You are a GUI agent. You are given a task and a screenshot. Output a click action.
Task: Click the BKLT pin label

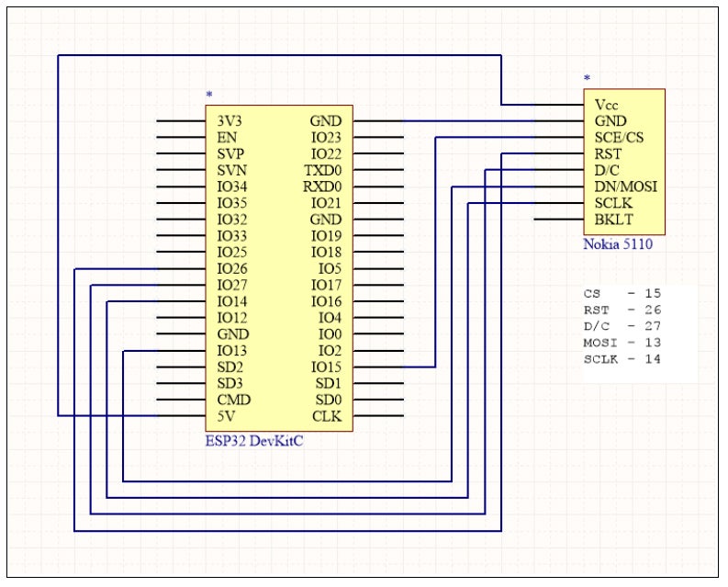(614, 220)
